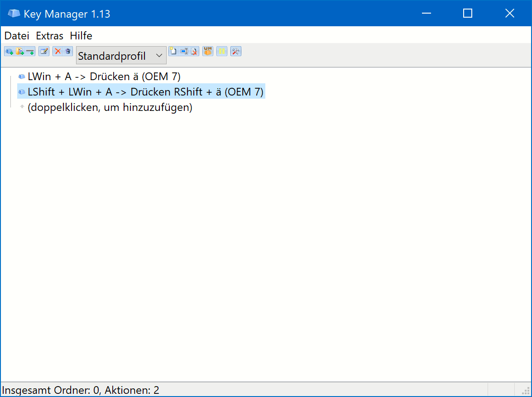Open the Hilfe menu

pyautogui.click(x=81, y=36)
